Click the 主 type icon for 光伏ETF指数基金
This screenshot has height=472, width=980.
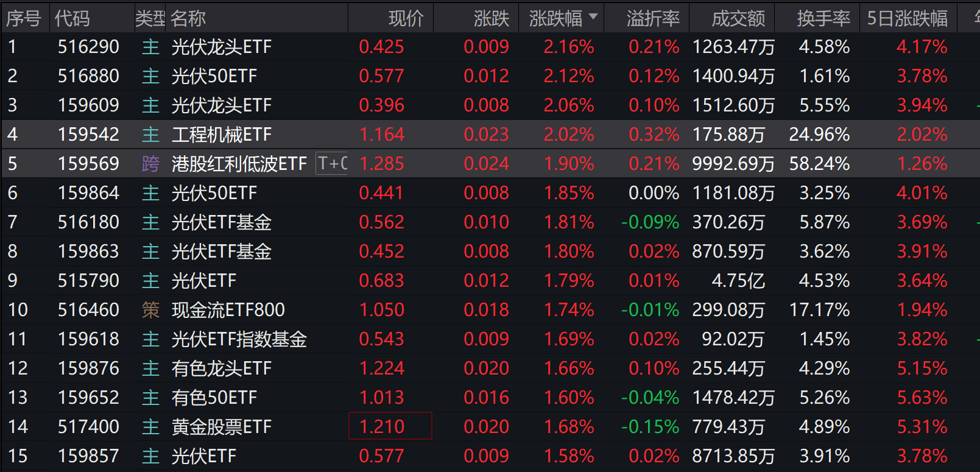click(x=150, y=339)
